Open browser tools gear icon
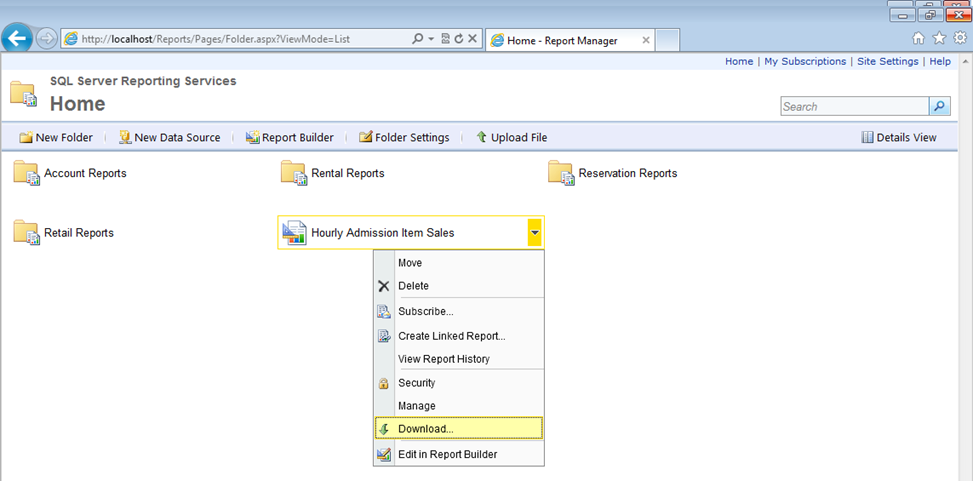This screenshot has height=481, width=973. click(x=959, y=38)
